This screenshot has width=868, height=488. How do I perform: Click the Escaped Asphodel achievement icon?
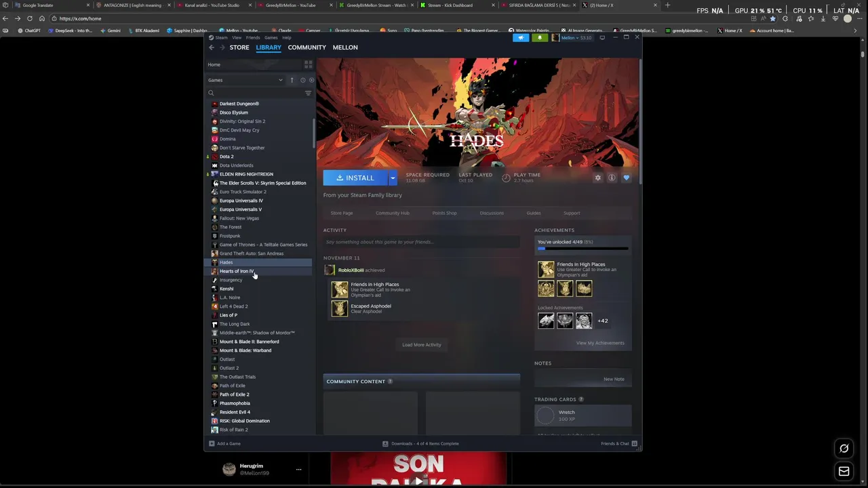(340, 308)
